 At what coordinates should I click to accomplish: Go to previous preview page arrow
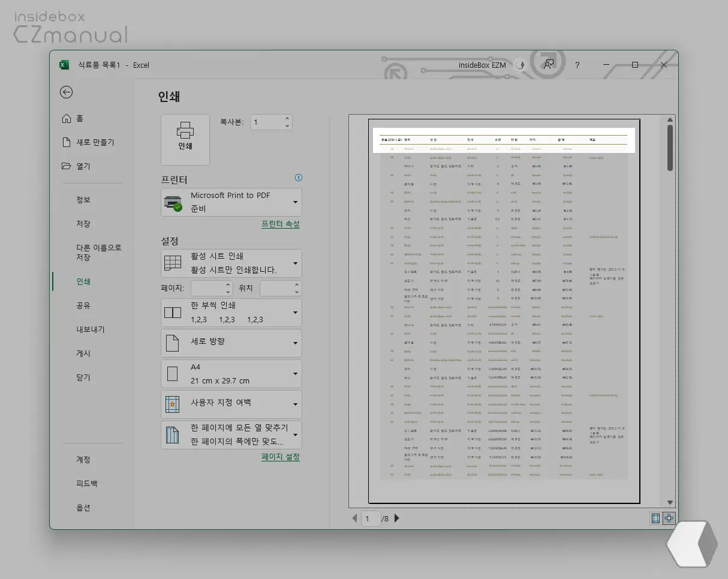[354, 518]
